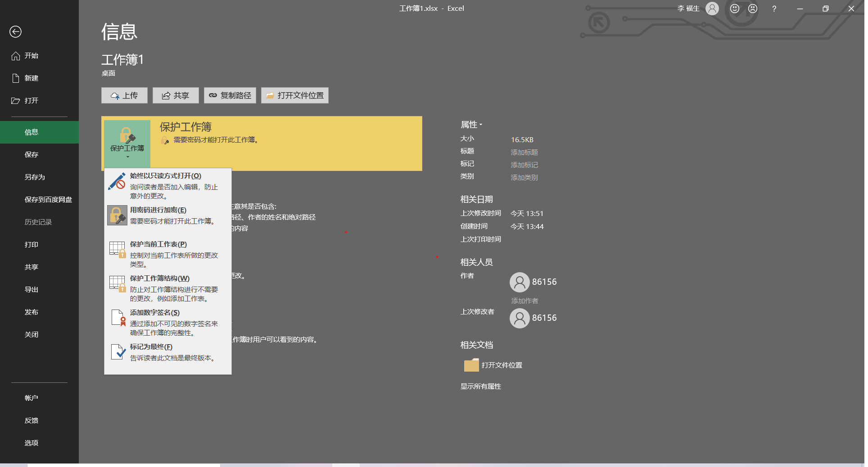The image size is (868, 467).
Task: Click the 复制路径 copy path button
Action: (x=230, y=95)
